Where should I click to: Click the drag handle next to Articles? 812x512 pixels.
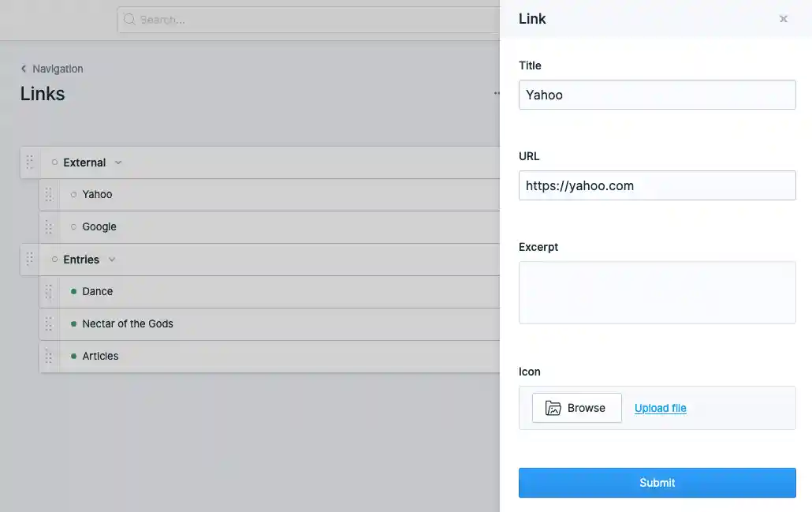point(48,356)
